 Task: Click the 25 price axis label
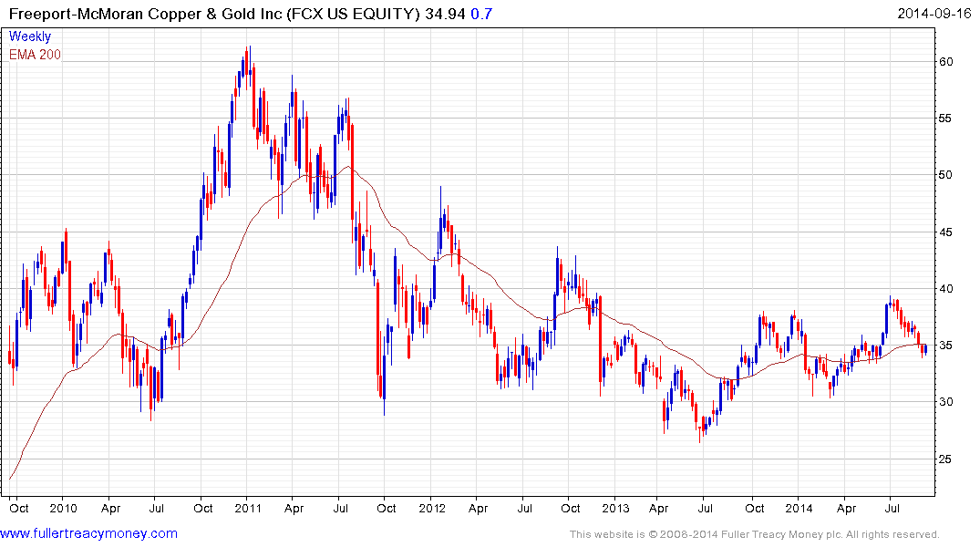945,459
